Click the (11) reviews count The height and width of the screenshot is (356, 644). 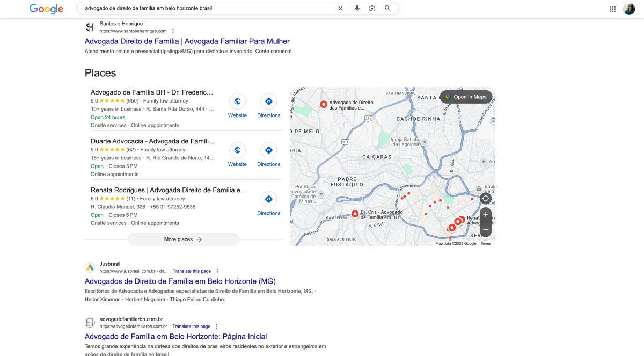pyautogui.click(x=131, y=199)
